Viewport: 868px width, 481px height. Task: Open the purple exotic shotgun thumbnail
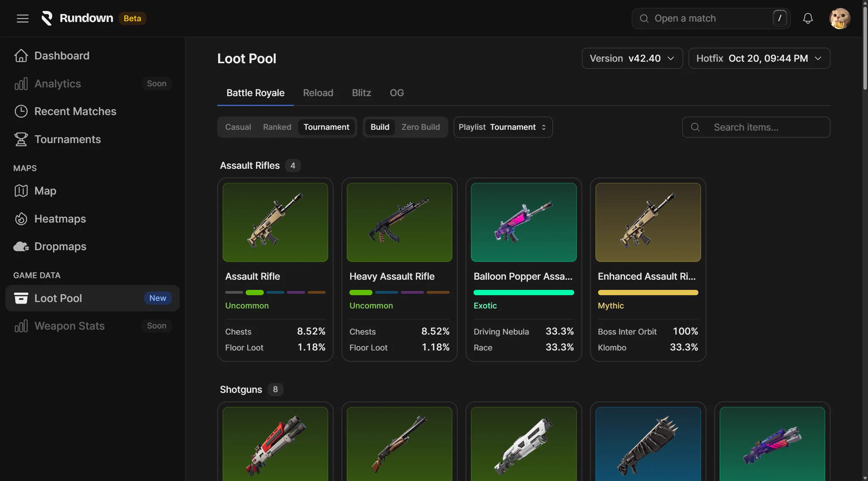click(772, 444)
